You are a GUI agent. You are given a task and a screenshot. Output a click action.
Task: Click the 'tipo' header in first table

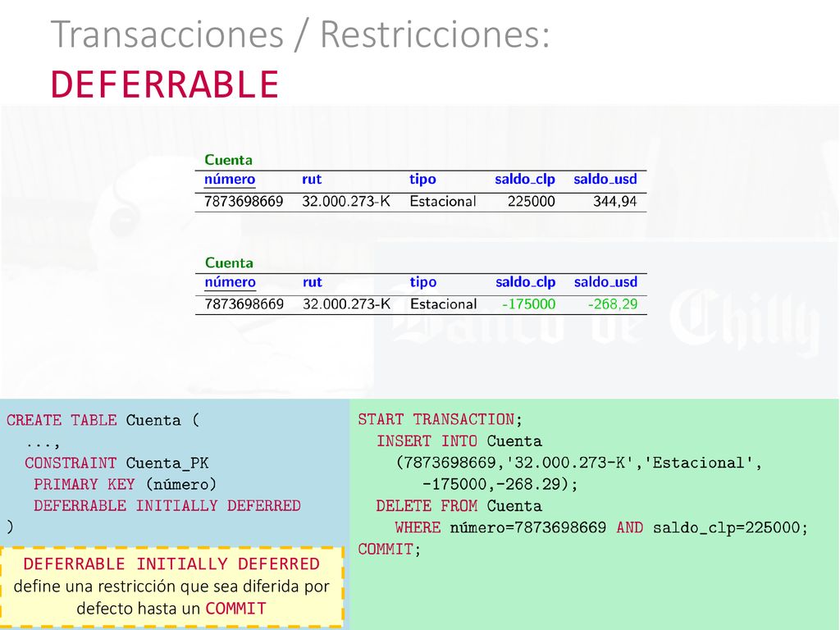click(x=422, y=180)
